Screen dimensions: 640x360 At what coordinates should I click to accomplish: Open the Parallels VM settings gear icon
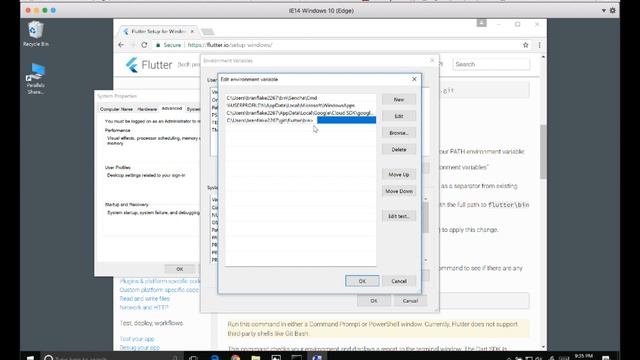click(613, 11)
